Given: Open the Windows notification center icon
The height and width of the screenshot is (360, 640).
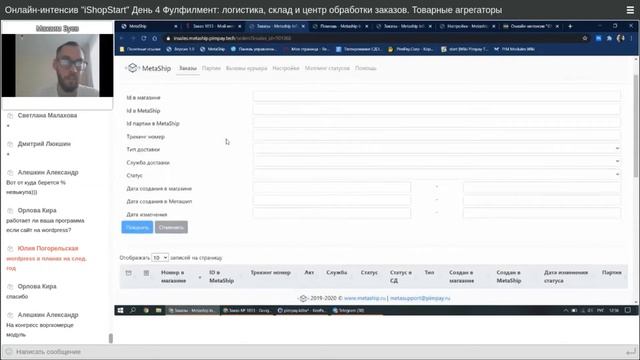Looking at the screenshot, I should (x=628, y=310).
